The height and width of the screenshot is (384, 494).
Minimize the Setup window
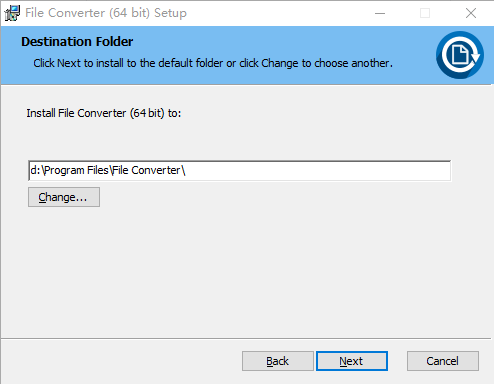(380, 13)
